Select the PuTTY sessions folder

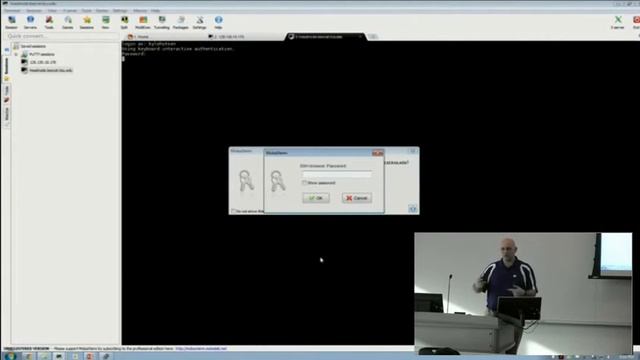41,54
